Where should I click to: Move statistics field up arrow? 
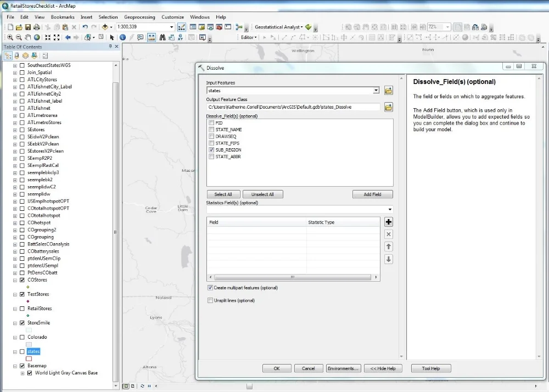click(388, 247)
